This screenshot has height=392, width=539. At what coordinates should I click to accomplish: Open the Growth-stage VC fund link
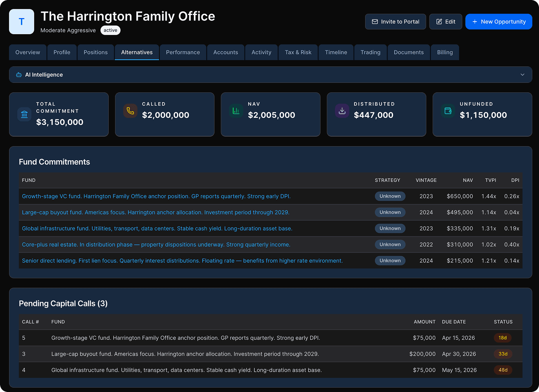coord(156,196)
